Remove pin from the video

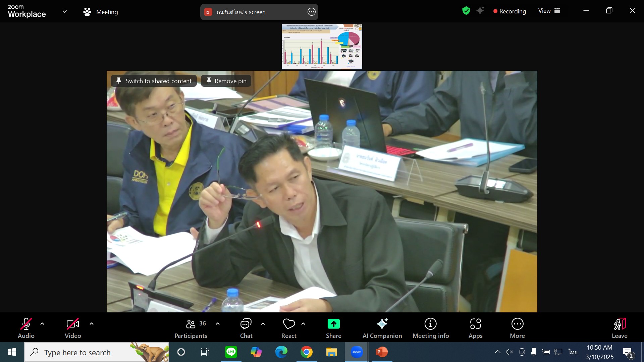coord(226,81)
